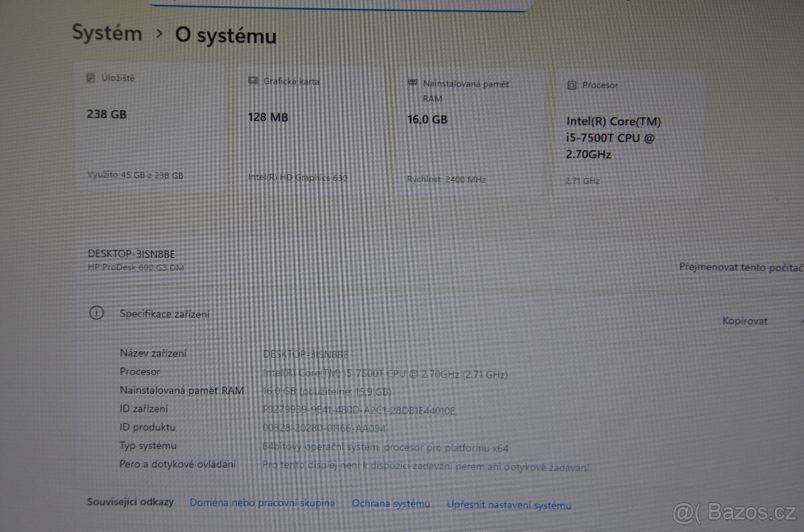Click the memory icon on Nainstalovaná paměť RAM card
This screenshot has height=532, width=804.
pyautogui.click(x=413, y=83)
